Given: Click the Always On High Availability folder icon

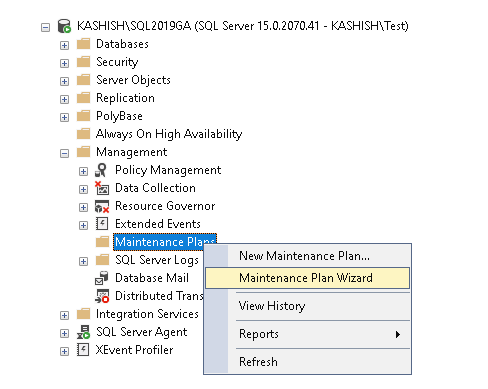Looking at the screenshot, I should [83, 134].
